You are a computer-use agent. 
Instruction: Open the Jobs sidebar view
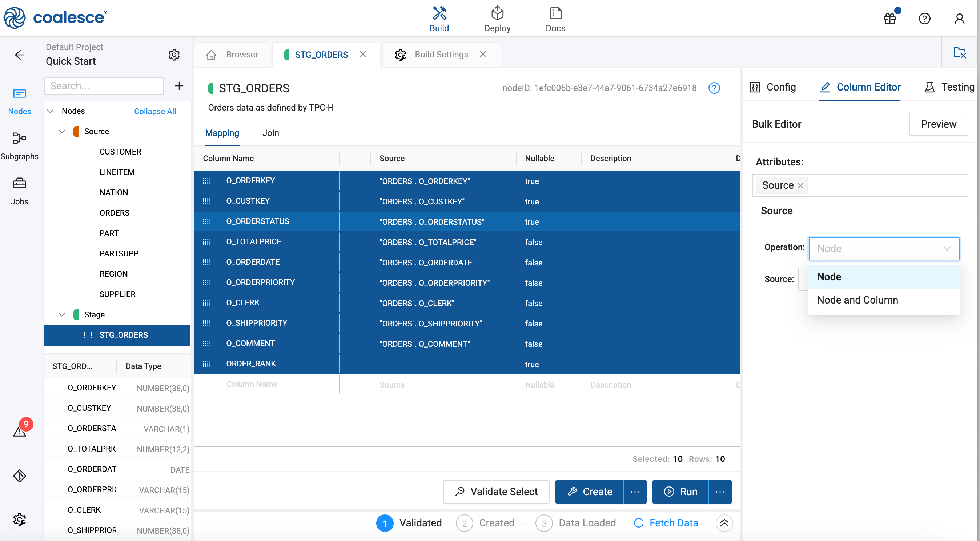point(19,191)
